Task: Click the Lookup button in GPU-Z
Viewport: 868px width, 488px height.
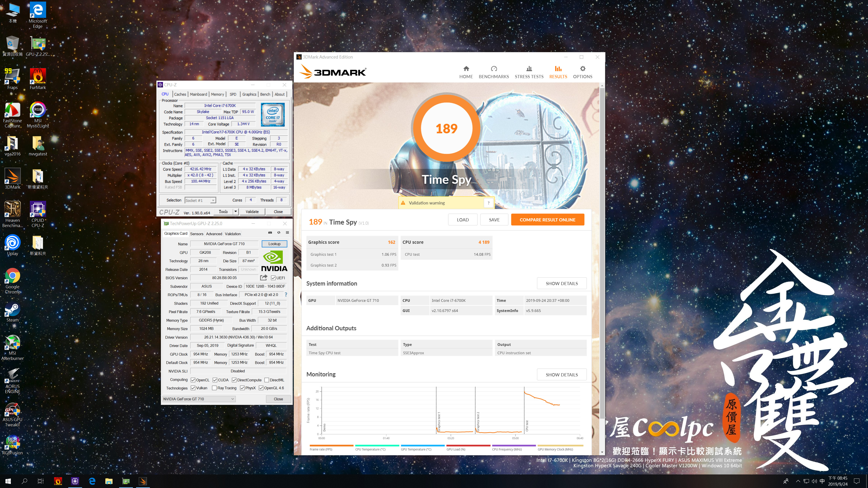Action: tap(274, 244)
